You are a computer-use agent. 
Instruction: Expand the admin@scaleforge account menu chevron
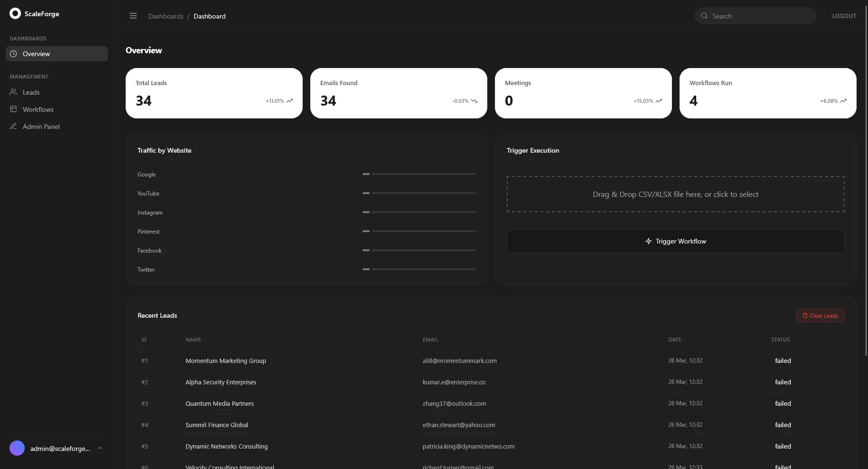(100, 448)
